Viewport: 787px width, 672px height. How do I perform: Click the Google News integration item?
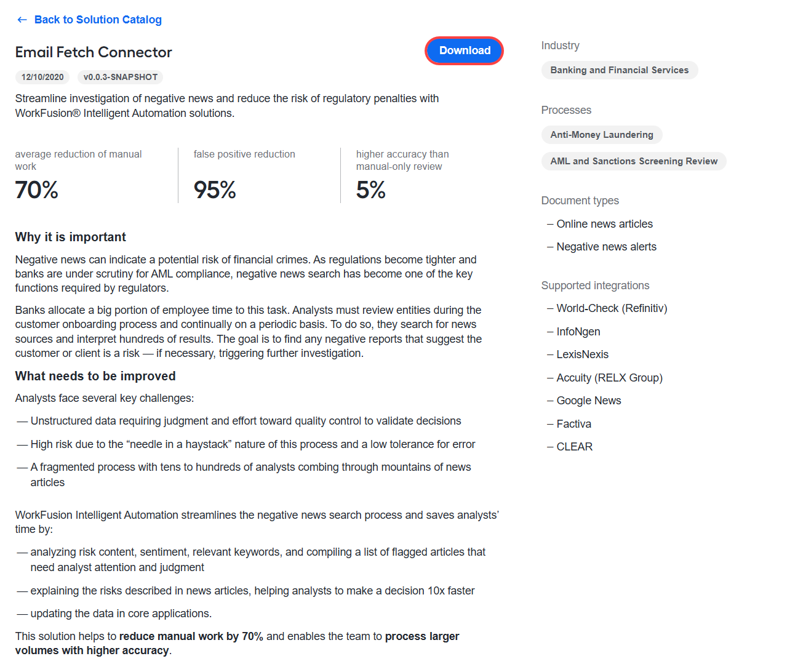[589, 401]
